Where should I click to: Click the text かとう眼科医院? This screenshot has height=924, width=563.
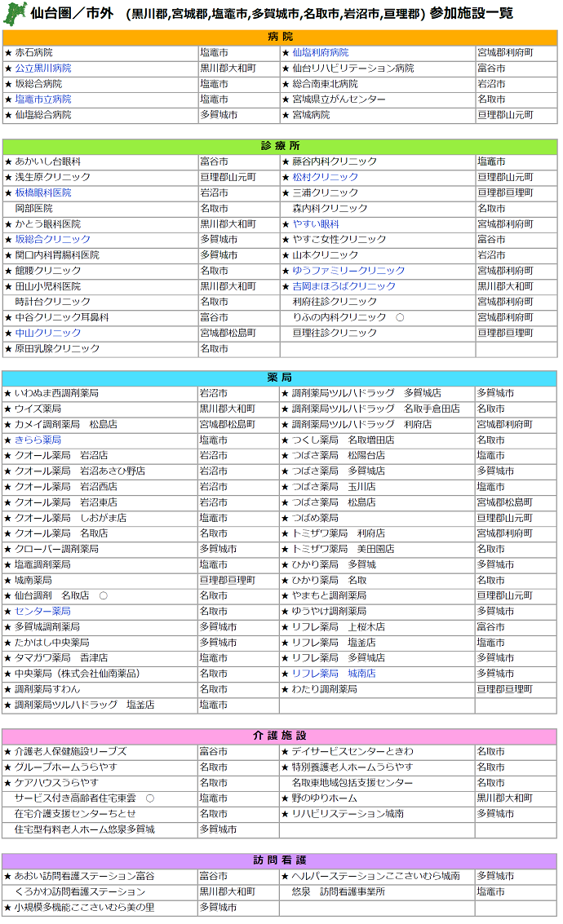pyautogui.click(x=48, y=224)
